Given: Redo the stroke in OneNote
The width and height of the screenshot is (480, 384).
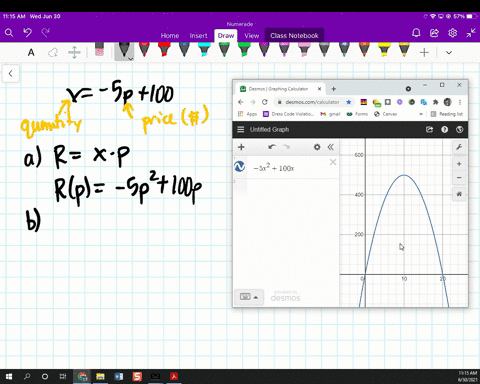Looking at the screenshot, I should (x=46, y=33).
